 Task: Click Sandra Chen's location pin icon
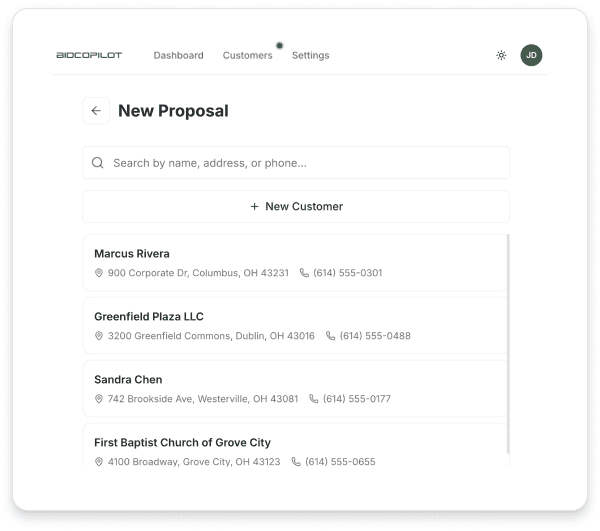pos(99,399)
